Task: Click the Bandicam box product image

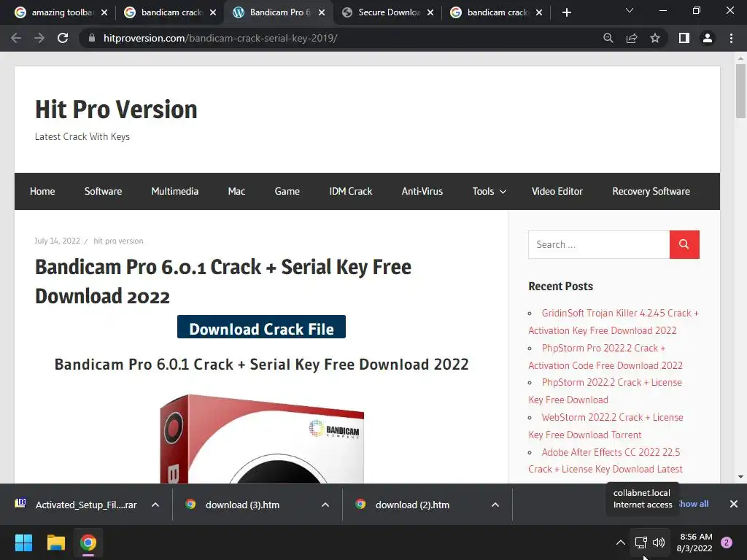Action: (262, 438)
